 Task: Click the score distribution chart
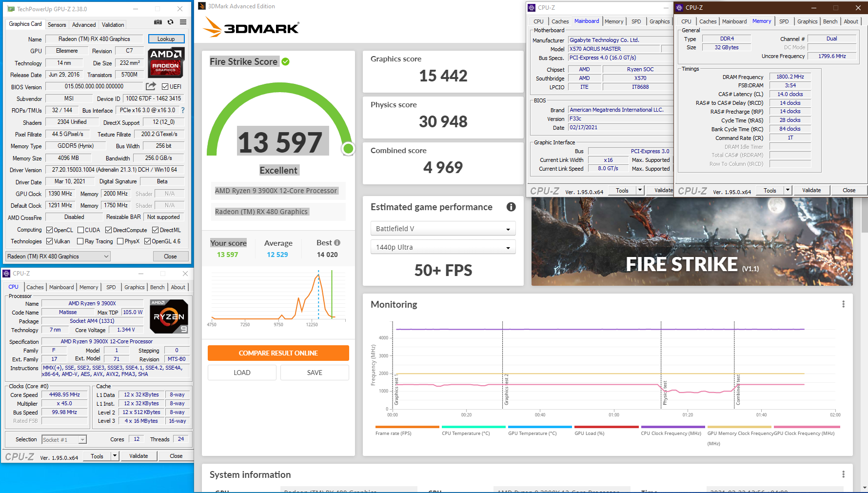(x=278, y=297)
